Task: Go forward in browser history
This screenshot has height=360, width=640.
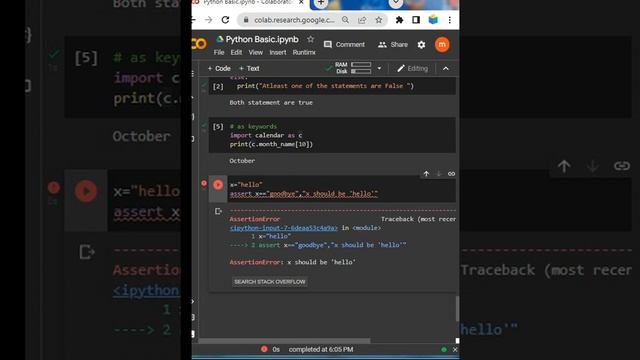Action: [209, 20]
